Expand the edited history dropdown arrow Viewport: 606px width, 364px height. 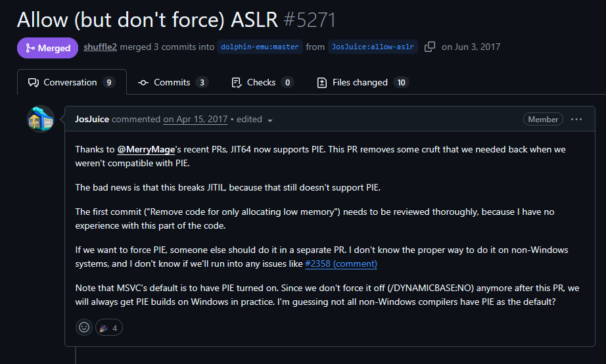[x=270, y=120]
